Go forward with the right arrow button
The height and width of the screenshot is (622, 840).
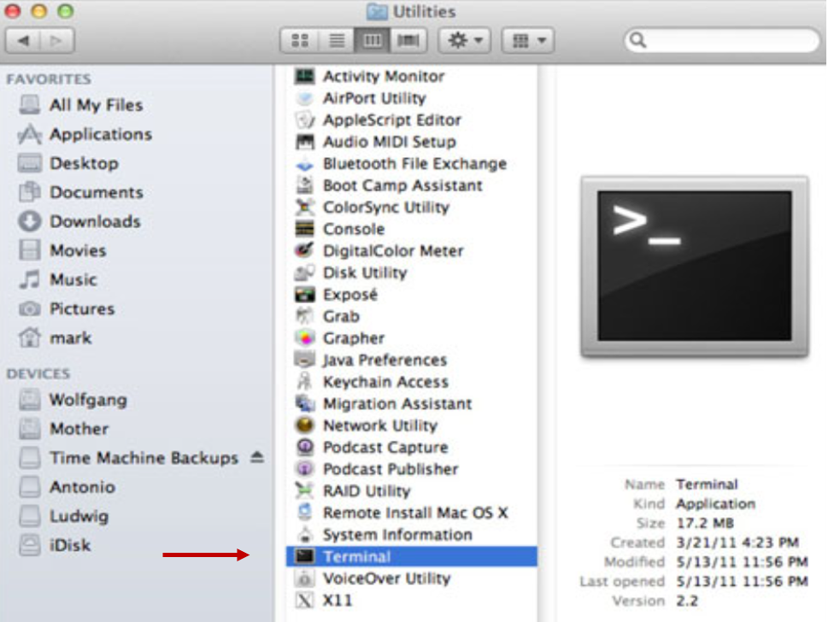[56, 40]
